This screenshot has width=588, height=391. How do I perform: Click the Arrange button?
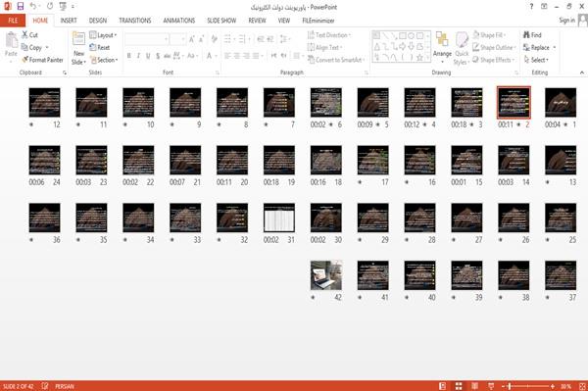click(443, 47)
